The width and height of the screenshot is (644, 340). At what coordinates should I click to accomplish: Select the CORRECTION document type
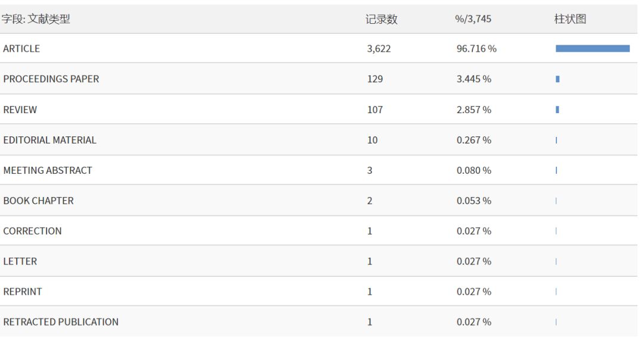click(33, 232)
